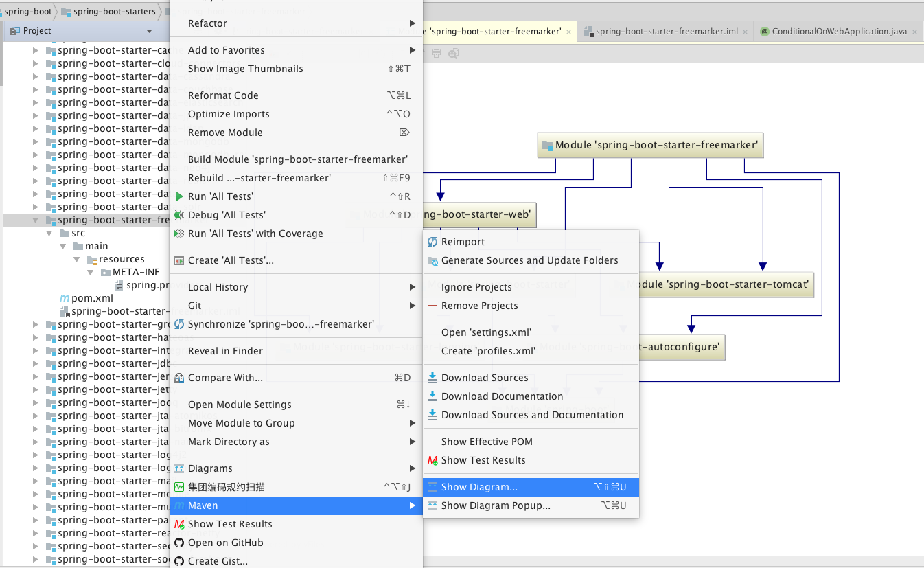Expand the spring-boot-starter-jdbc module node

36,363
